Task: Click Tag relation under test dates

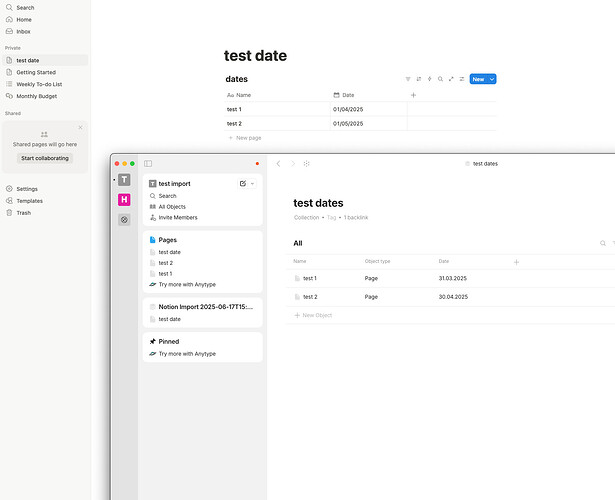Action: pos(331,217)
